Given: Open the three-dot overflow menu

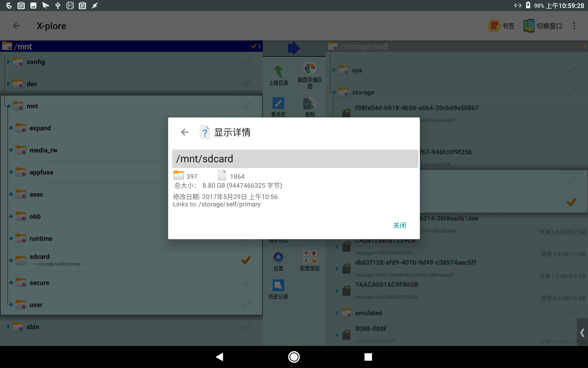Looking at the screenshot, I should pyautogui.click(x=574, y=26).
